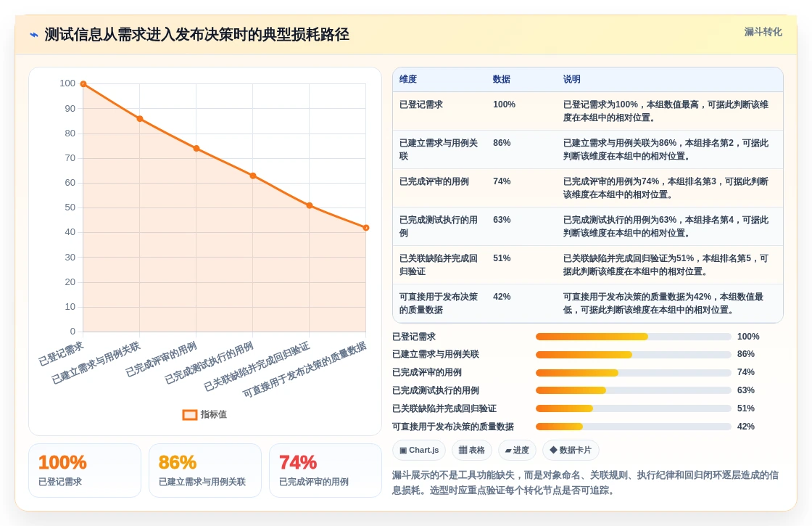Screen dimensions: 812x526
Task: Click the 已完成测试执行的用例 progress bar
Action: pyautogui.click(x=634, y=391)
